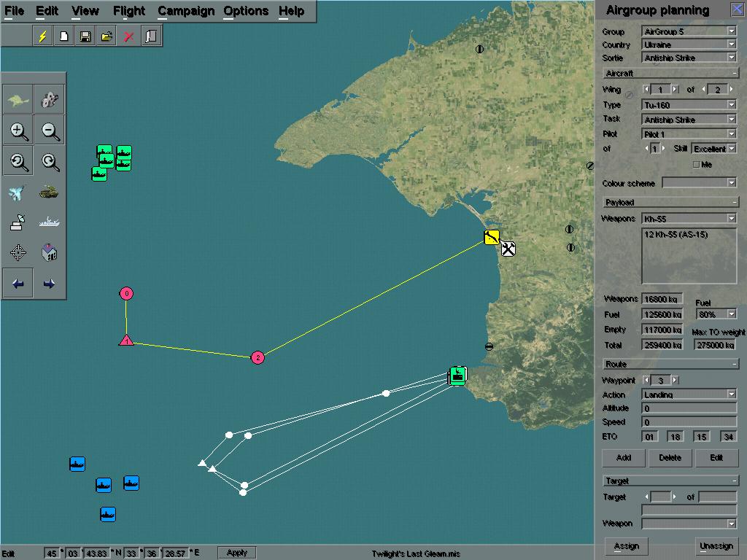Click the gears settings tool icon
This screenshot has width=747, height=560.
pos(49,99)
